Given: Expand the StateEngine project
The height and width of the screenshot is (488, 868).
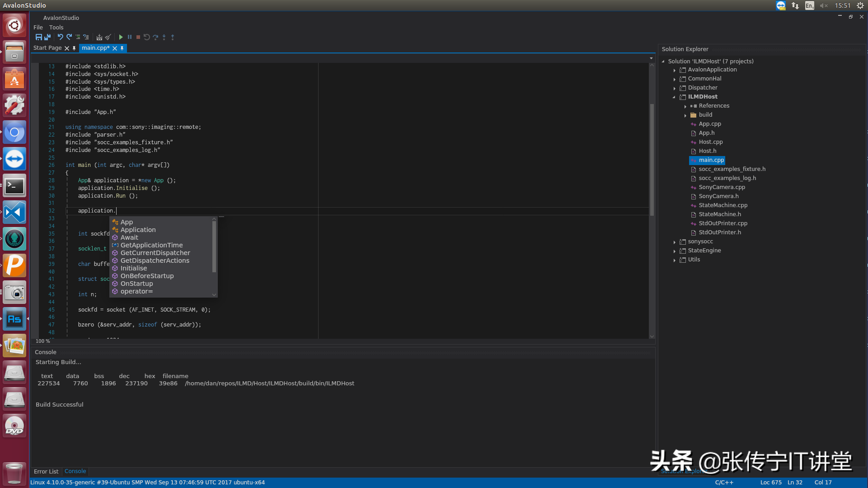Looking at the screenshot, I should click(x=675, y=251).
